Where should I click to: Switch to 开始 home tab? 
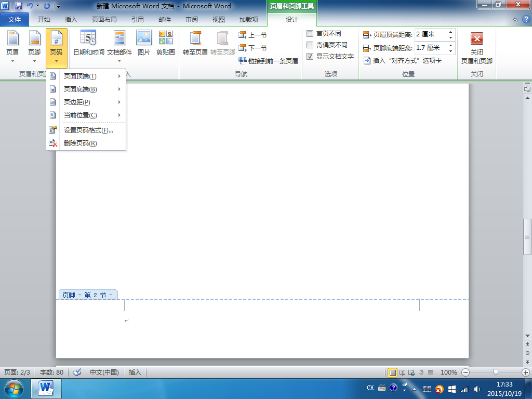(44, 20)
